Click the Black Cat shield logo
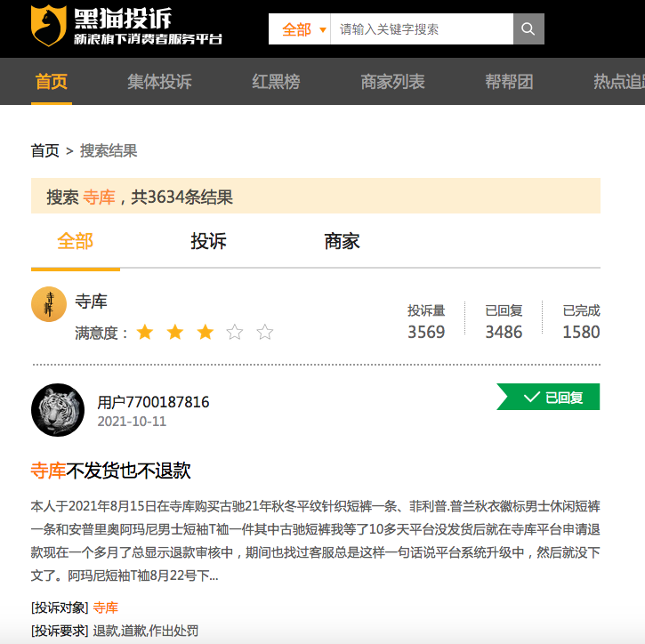This screenshot has height=644, width=645. [49, 26]
